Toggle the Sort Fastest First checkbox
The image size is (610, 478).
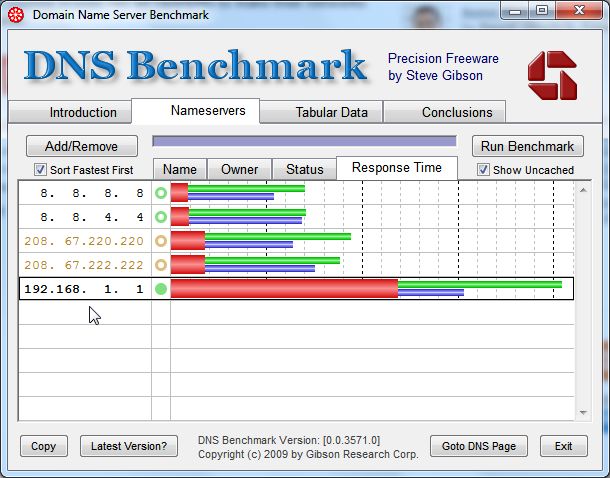click(x=40, y=170)
